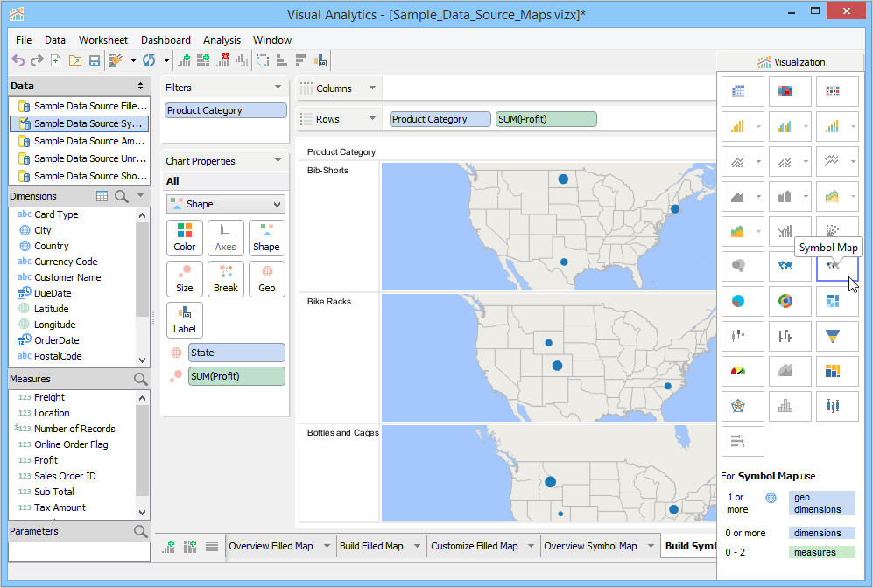Click the Geo chart property button
This screenshot has width=873, height=588.
(x=267, y=278)
